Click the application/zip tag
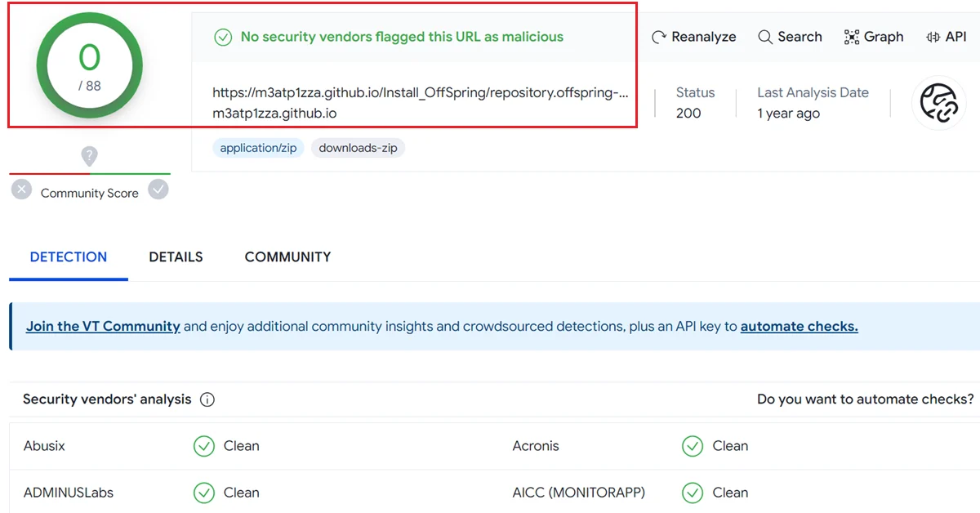980x513 pixels. [258, 148]
